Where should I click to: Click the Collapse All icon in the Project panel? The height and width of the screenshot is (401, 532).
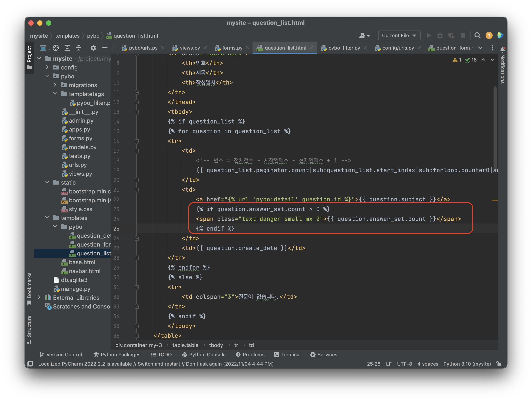click(79, 48)
